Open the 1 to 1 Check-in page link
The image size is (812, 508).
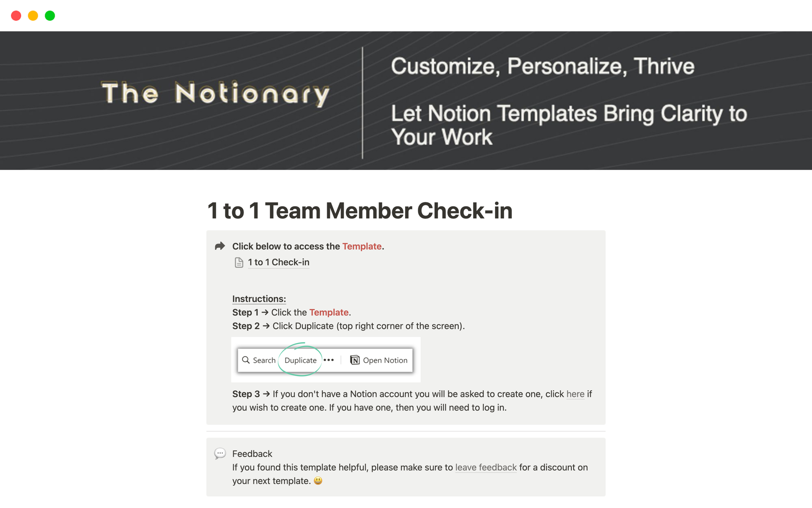(278, 262)
